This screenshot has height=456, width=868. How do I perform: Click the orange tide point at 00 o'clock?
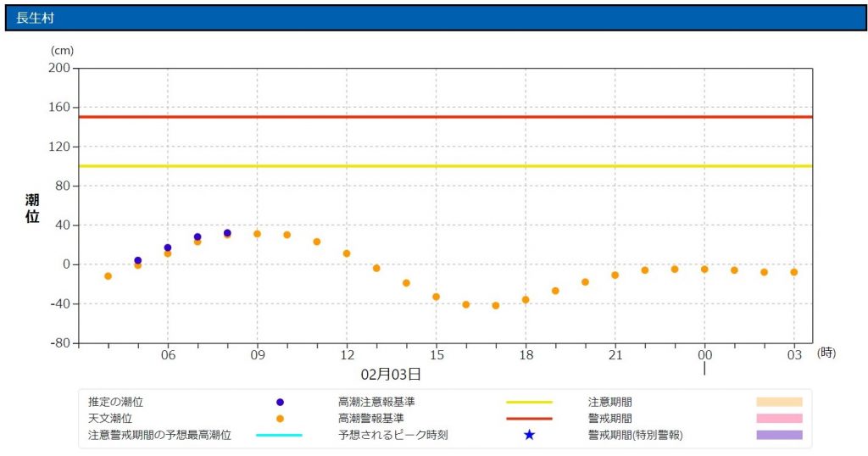point(704,270)
